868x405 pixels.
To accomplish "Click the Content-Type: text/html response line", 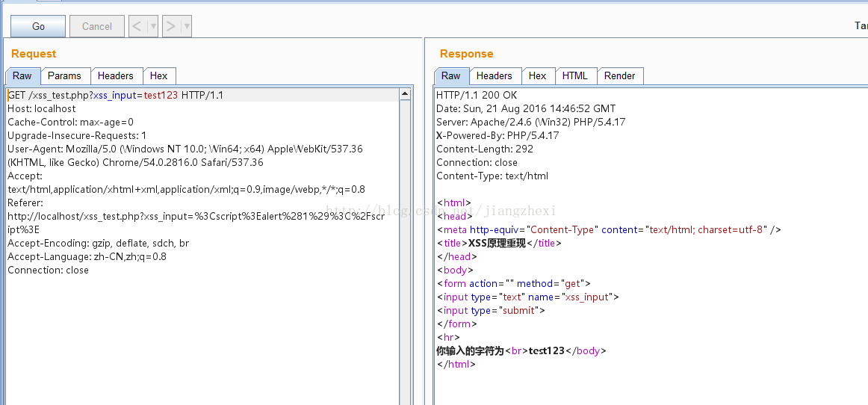I will point(492,176).
